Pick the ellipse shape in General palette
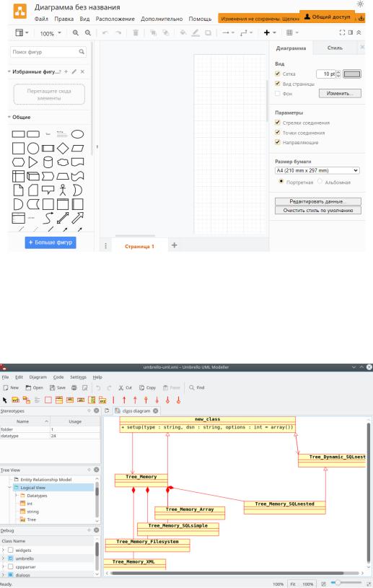This screenshot has height=588, width=373. coord(78,134)
